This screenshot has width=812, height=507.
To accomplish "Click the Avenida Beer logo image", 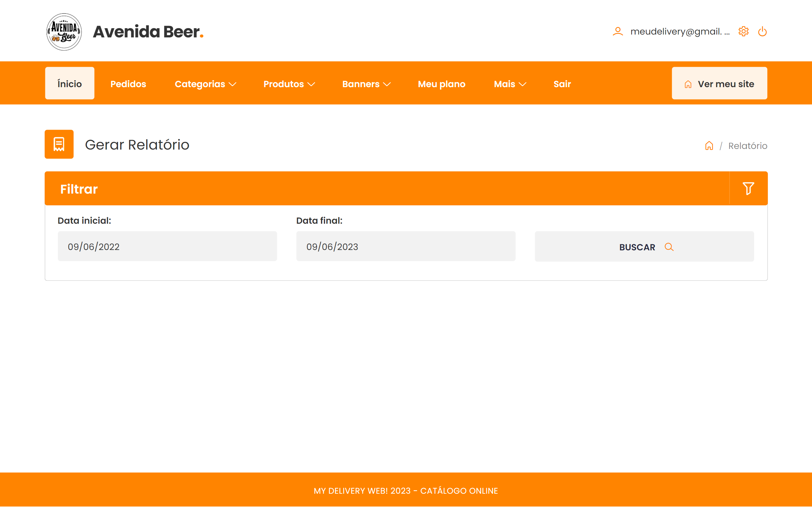I will point(64,32).
